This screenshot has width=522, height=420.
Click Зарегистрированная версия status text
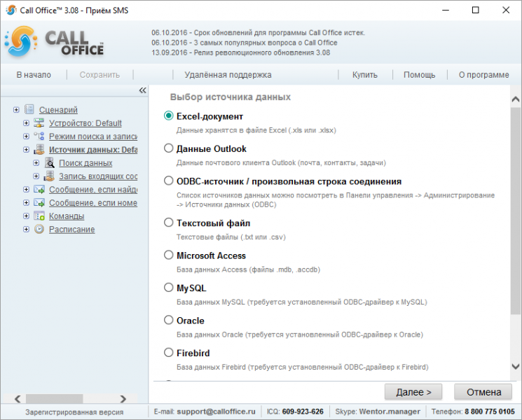[x=74, y=412]
